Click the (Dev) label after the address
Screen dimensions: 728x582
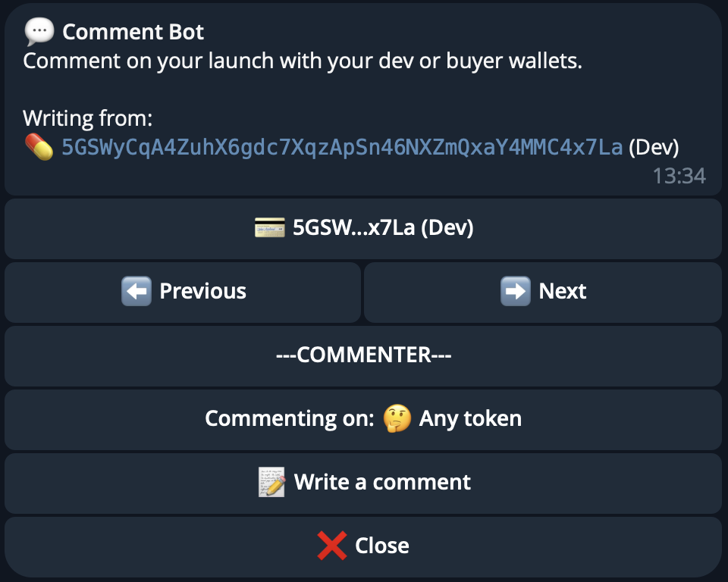pyautogui.click(x=654, y=146)
